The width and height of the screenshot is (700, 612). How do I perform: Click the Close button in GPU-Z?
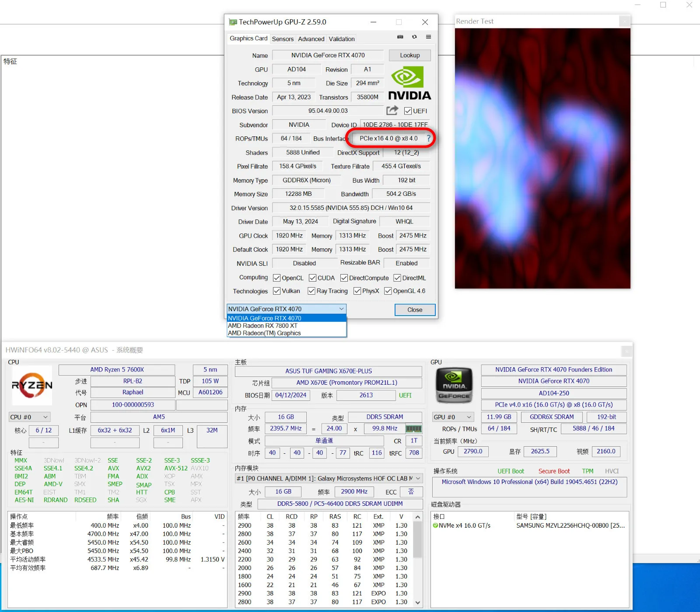click(414, 310)
